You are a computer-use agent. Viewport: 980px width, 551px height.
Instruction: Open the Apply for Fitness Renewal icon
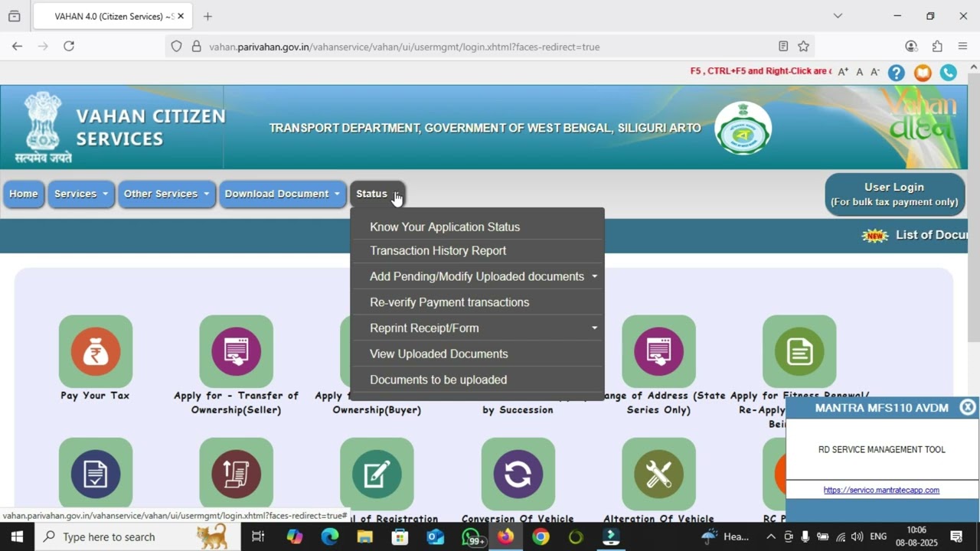click(799, 351)
